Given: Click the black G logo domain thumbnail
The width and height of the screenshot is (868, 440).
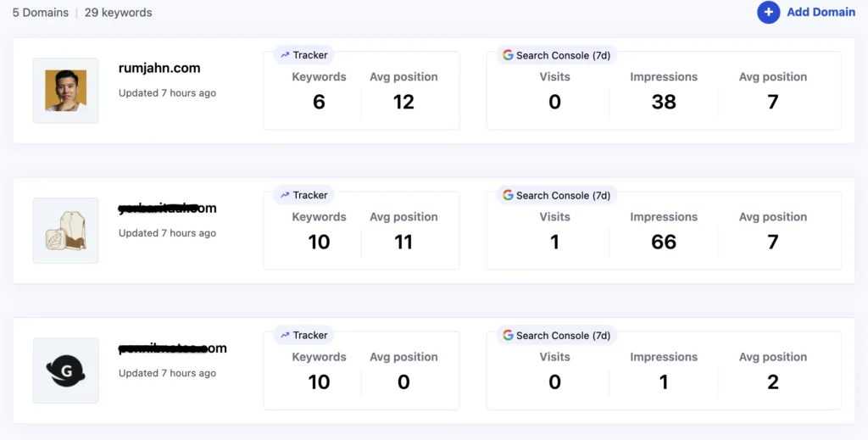Looking at the screenshot, I should coord(66,370).
